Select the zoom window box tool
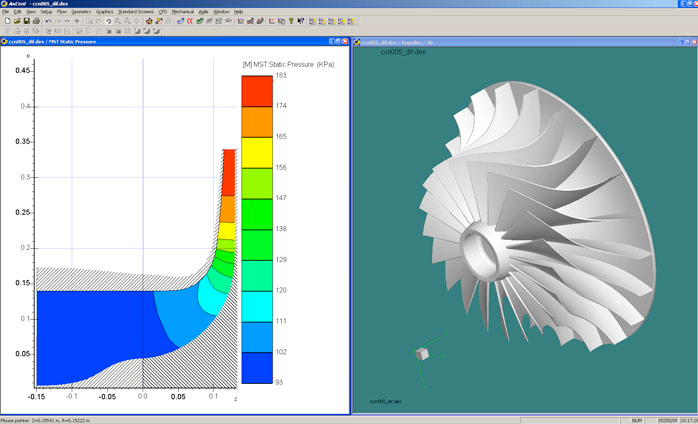The image size is (698, 424). 89,21
